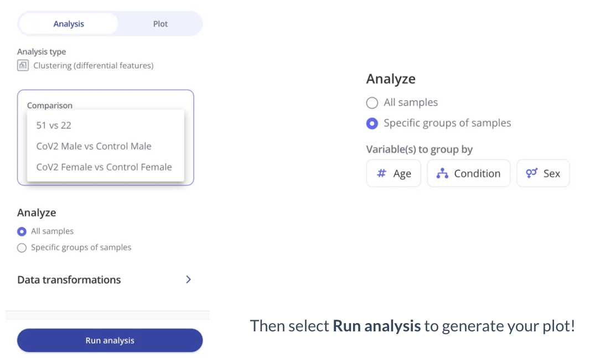The width and height of the screenshot is (590, 364).
Task: Select the Age grouping variable label
Action: point(402,174)
